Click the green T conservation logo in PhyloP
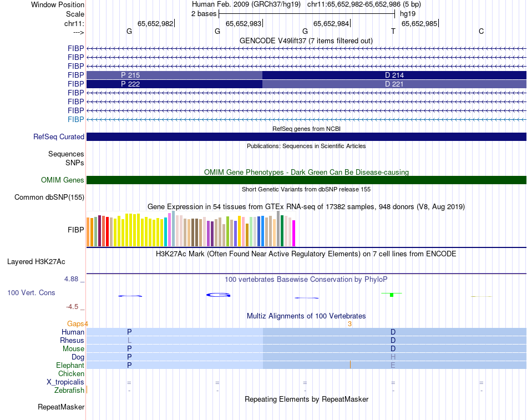The width and height of the screenshot is (527, 420). coord(392,295)
